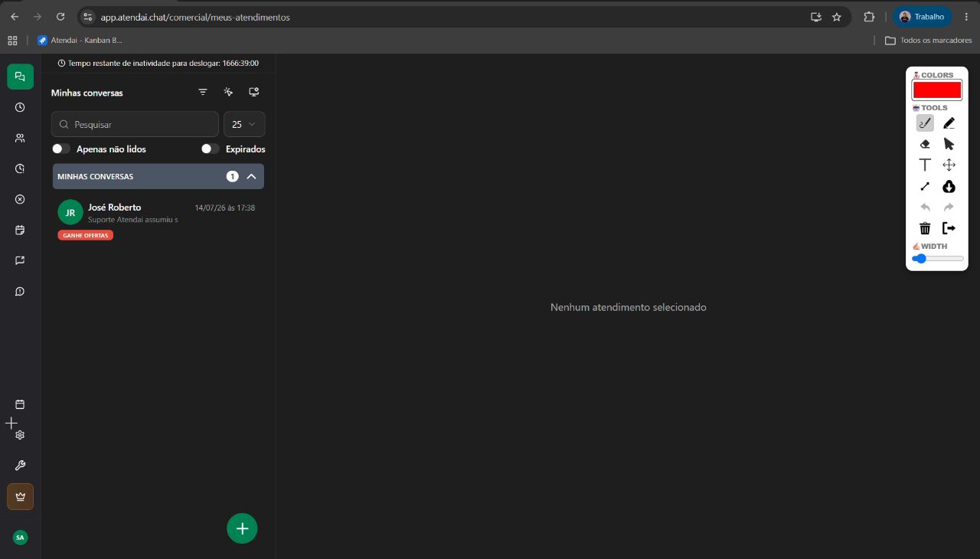Open the conversation filter icon
The height and width of the screenshot is (559, 980).
(203, 92)
